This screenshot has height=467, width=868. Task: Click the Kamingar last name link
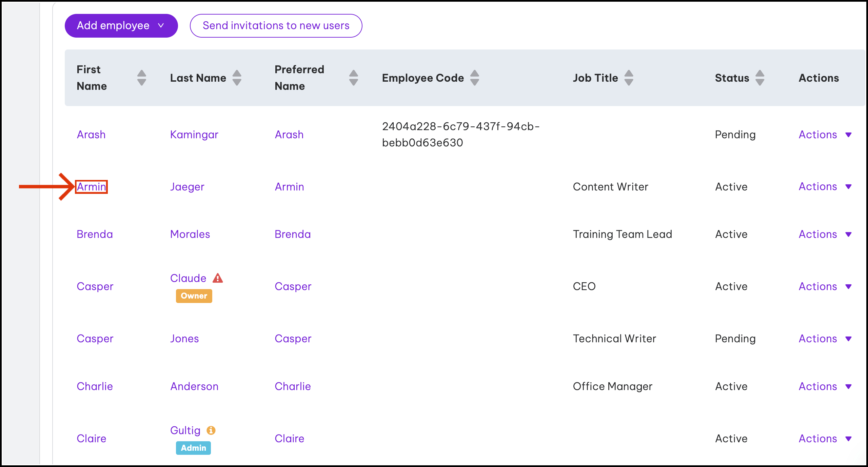pyautogui.click(x=194, y=135)
